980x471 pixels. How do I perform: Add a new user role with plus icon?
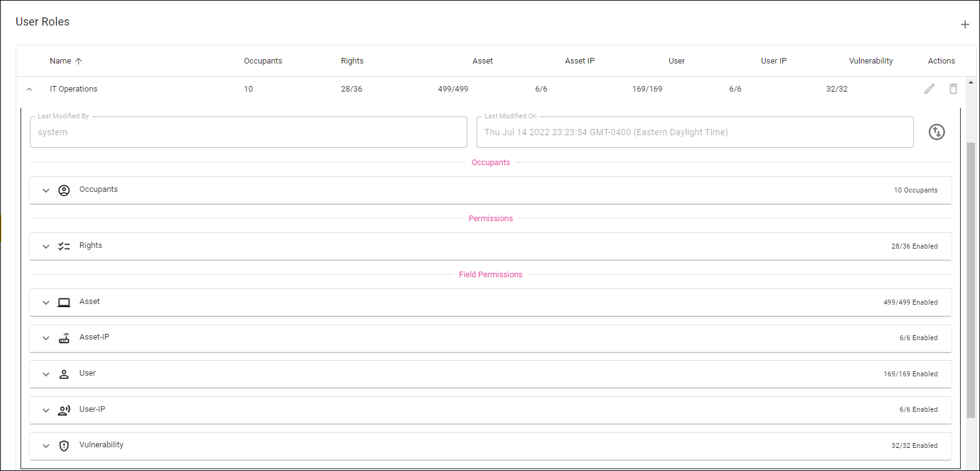point(965,25)
